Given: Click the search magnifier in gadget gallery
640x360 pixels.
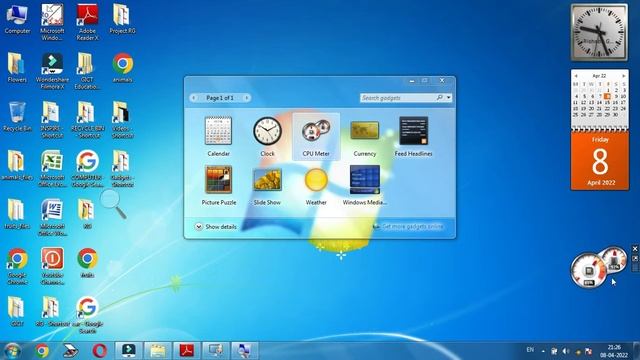Looking at the screenshot, I should coord(440,98).
